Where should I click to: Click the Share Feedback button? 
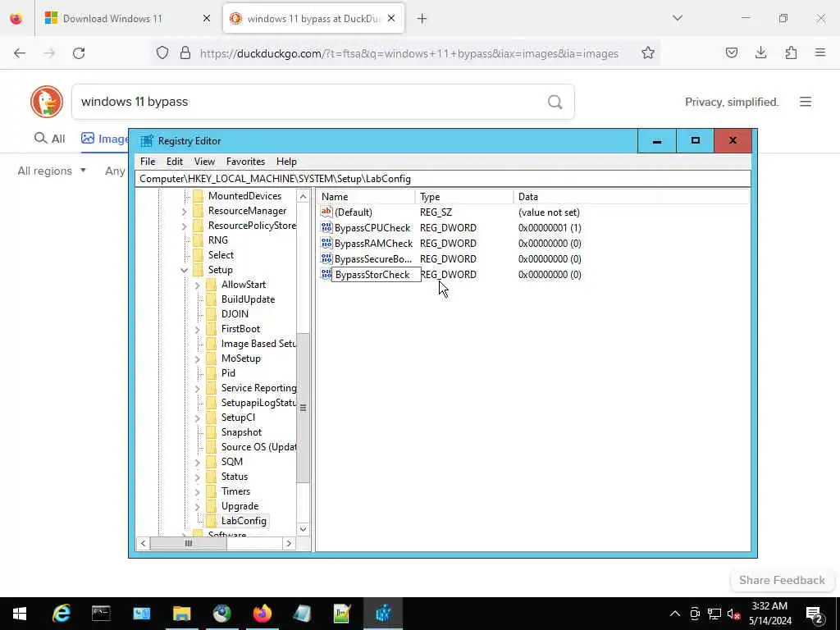pos(782,580)
